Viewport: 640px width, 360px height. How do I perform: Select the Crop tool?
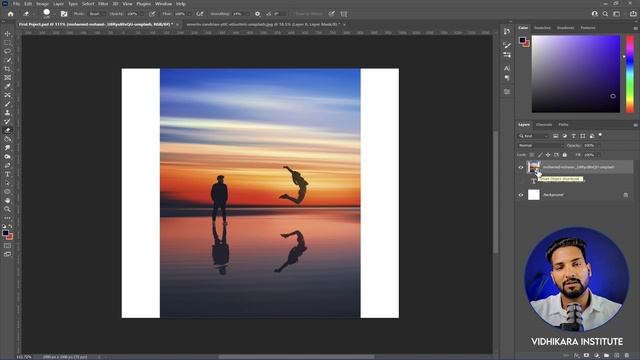tap(7, 69)
